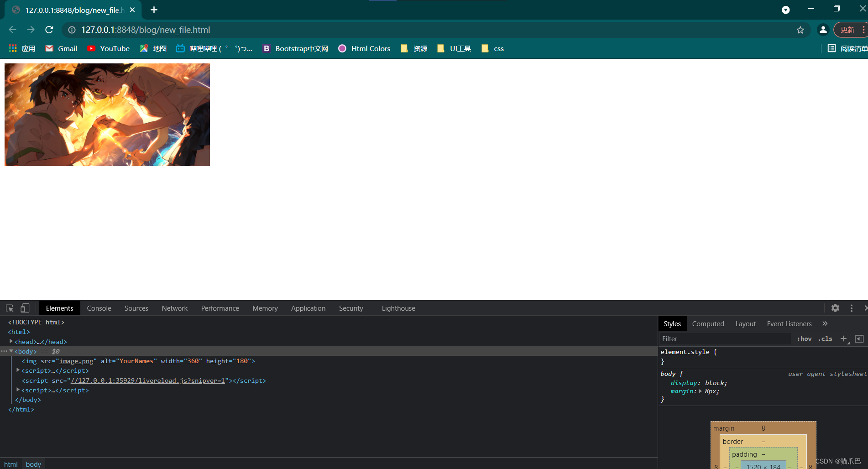Screen dimensions: 868x469
Task: Expand the last collapsed script node
Action: point(18,390)
